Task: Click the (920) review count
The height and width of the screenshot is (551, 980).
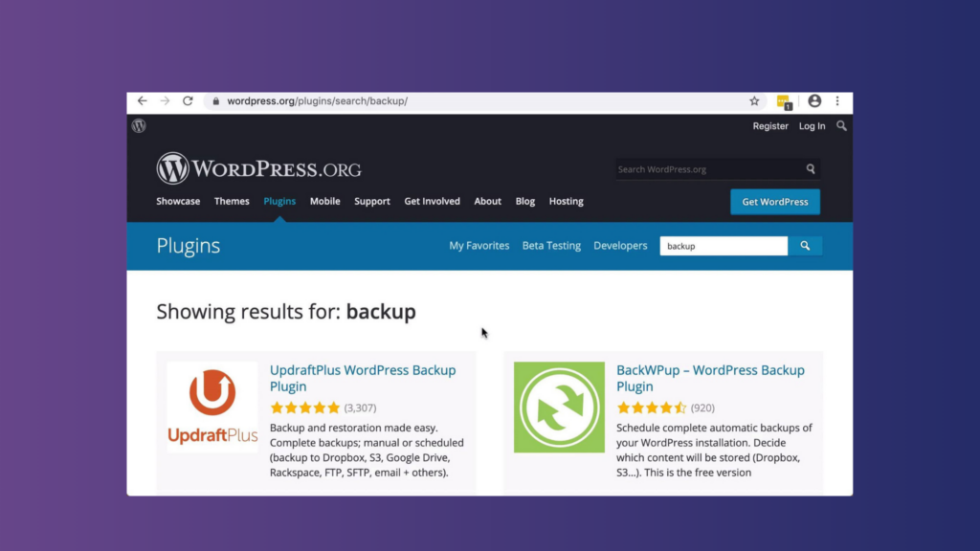Action: 702,408
